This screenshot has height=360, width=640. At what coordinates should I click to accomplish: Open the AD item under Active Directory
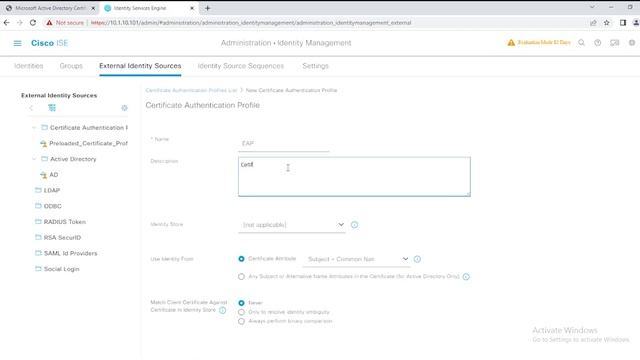(53, 175)
